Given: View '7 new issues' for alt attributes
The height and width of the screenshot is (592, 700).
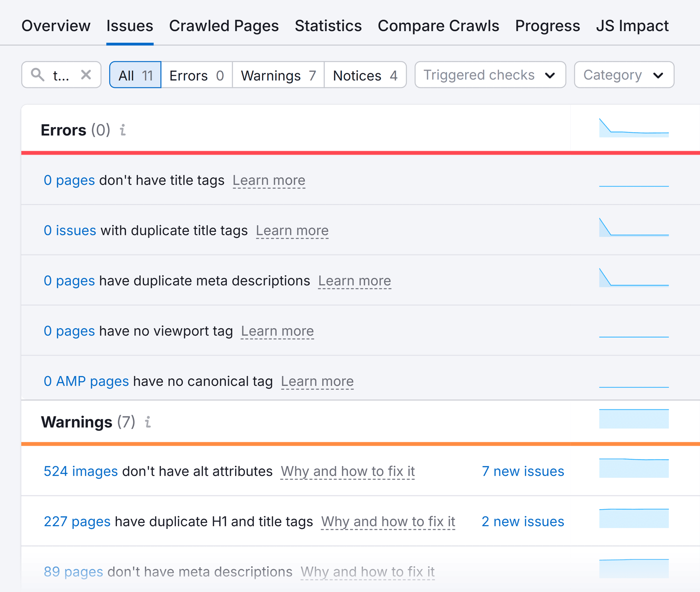Looking at the screenshot, I should tap(523, 471).
